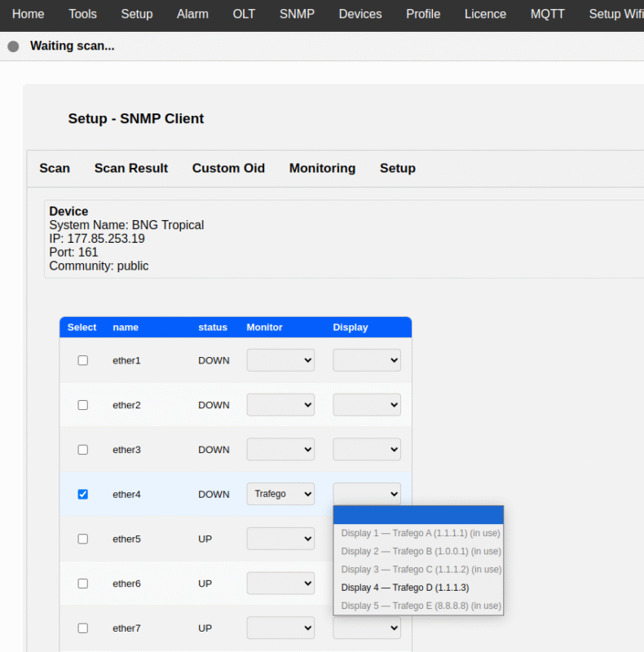This screenshot has height=652, width=644.
Task: Uncheck the ether4 select checkbox
Action: pos(82,494)
